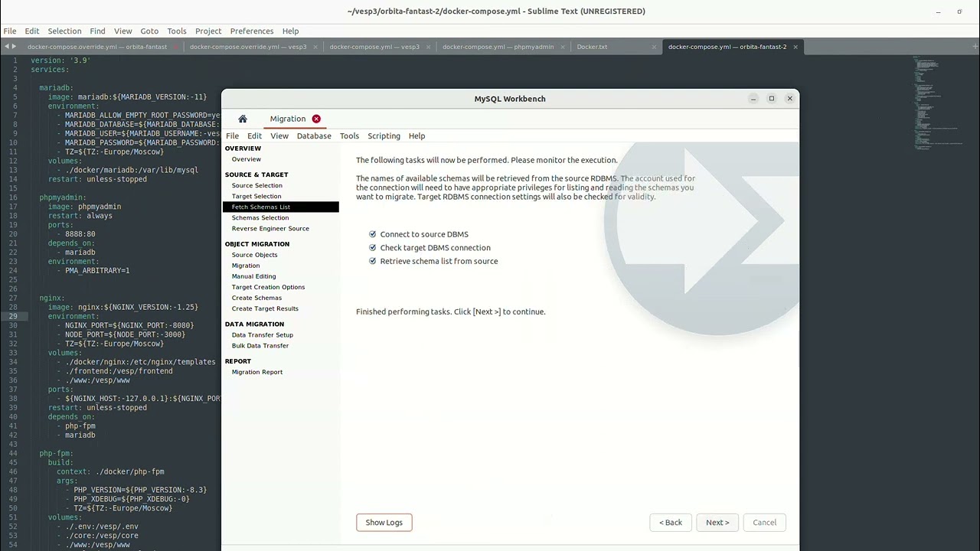Open Sublime Text Selection menu

(x=64, y=31)
